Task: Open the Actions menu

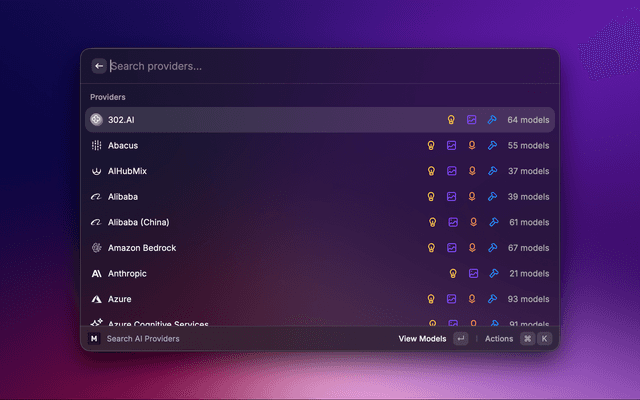Action: 499,339
